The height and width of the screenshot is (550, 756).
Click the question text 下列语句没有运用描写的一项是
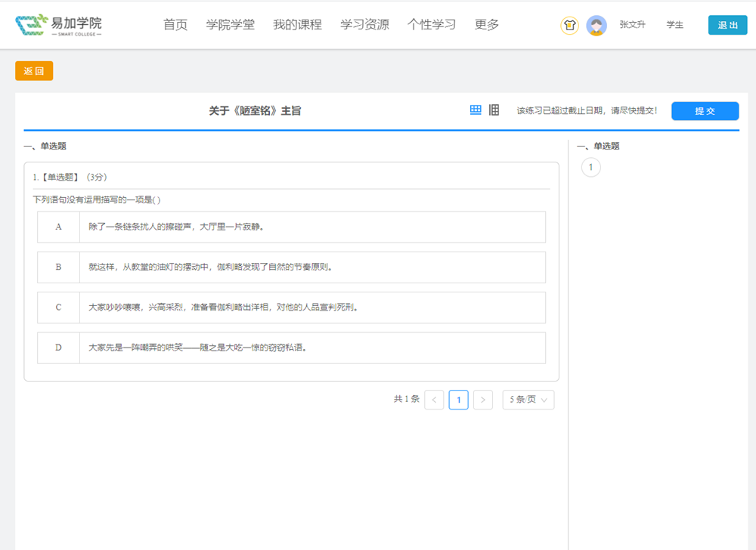(97, 199)
